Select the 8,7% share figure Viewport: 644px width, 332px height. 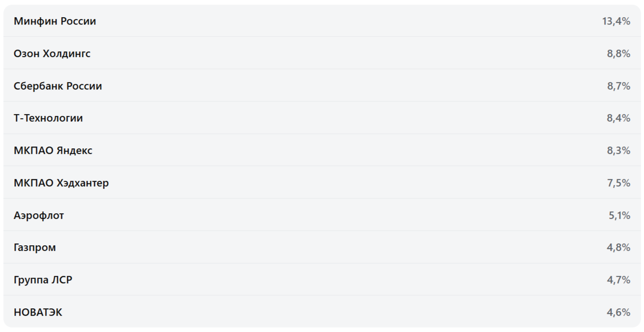pos(618,86)
